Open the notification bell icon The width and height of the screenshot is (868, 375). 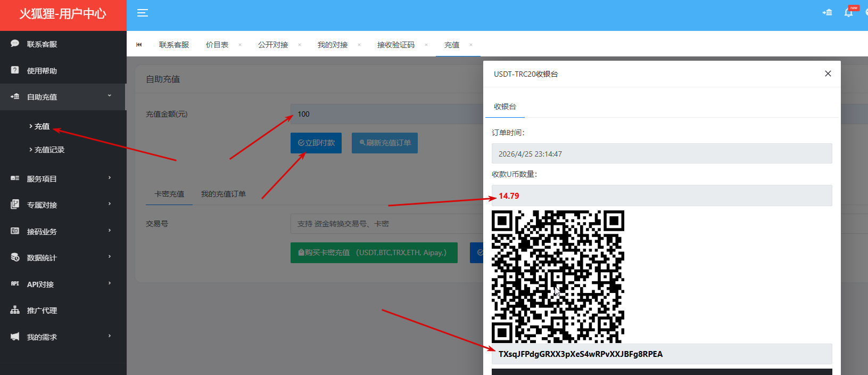[848, 12]
